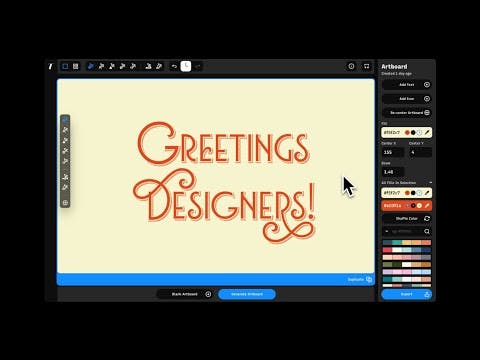Pick the eyedropper in the Fill color row

click(427, 133)
